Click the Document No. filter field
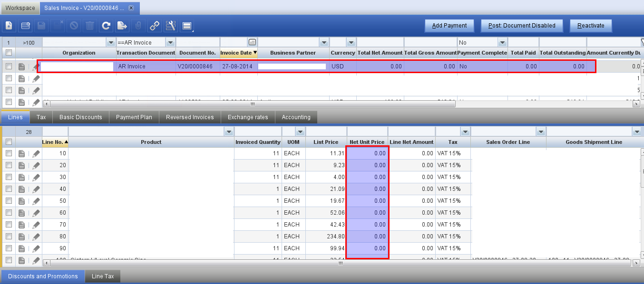644x284 pixels. 197,43
